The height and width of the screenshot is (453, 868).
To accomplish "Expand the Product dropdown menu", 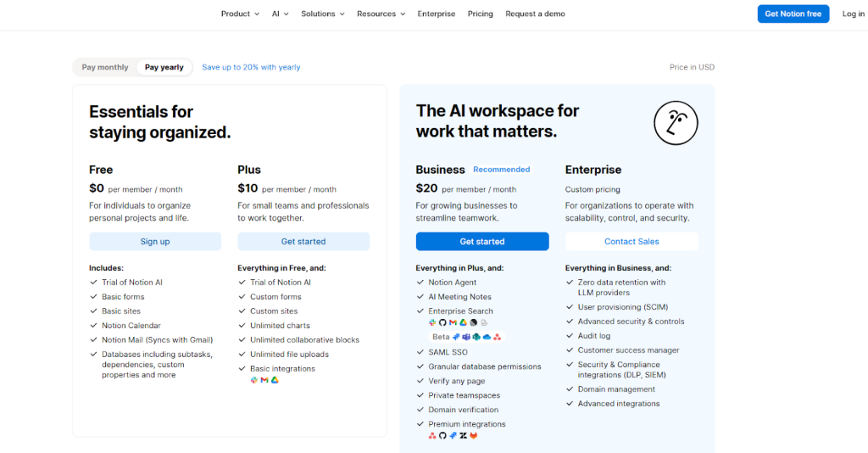I will click(x=240, y=14).
